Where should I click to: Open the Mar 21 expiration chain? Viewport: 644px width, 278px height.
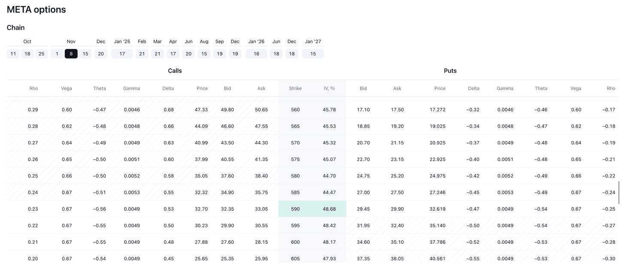pos(158,54)
